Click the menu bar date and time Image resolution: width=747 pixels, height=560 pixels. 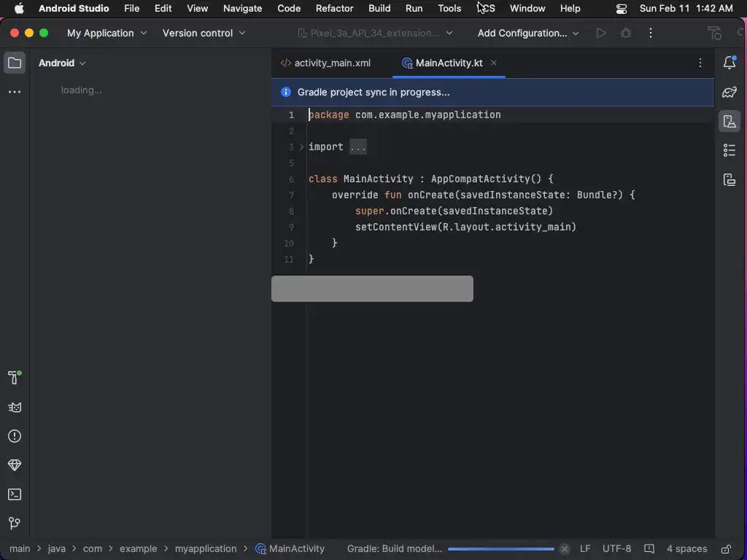686,9
